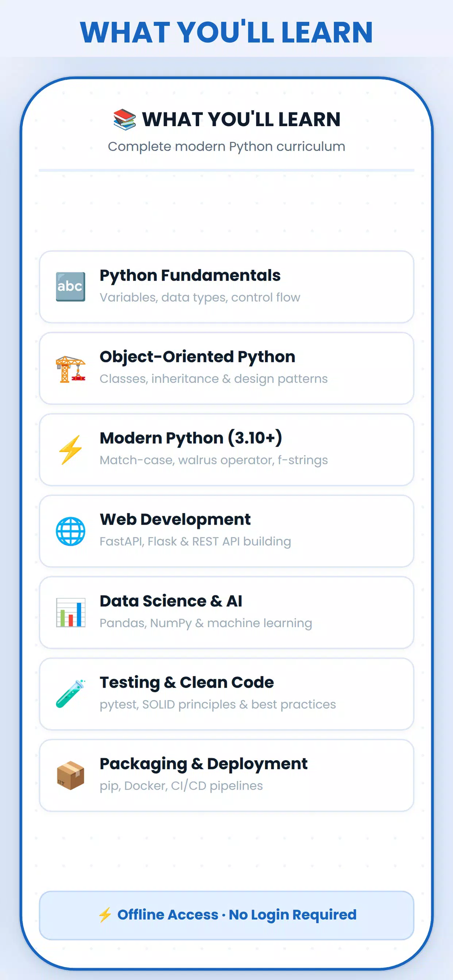The height and width of the screenshot is (980, 453).
Task: Click the lightning bolt icon for Modern Python
Action: [70, 450]
